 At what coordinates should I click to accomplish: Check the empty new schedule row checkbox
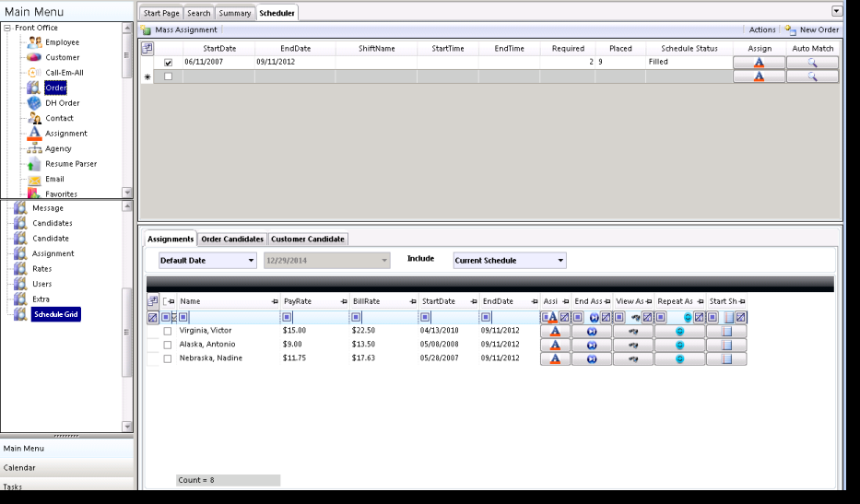click(x=169, y=76)
